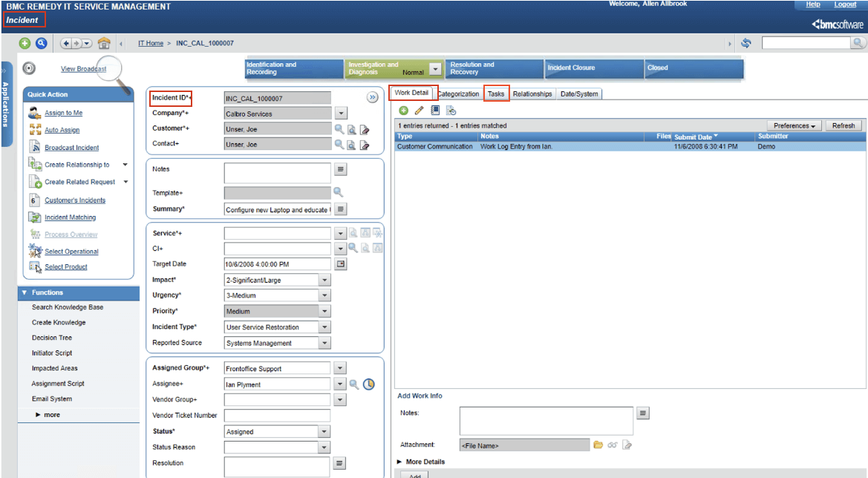Open the Applications side panel tab
The height and width of the screenshot is (478, 868).
[x=6, y=104]
